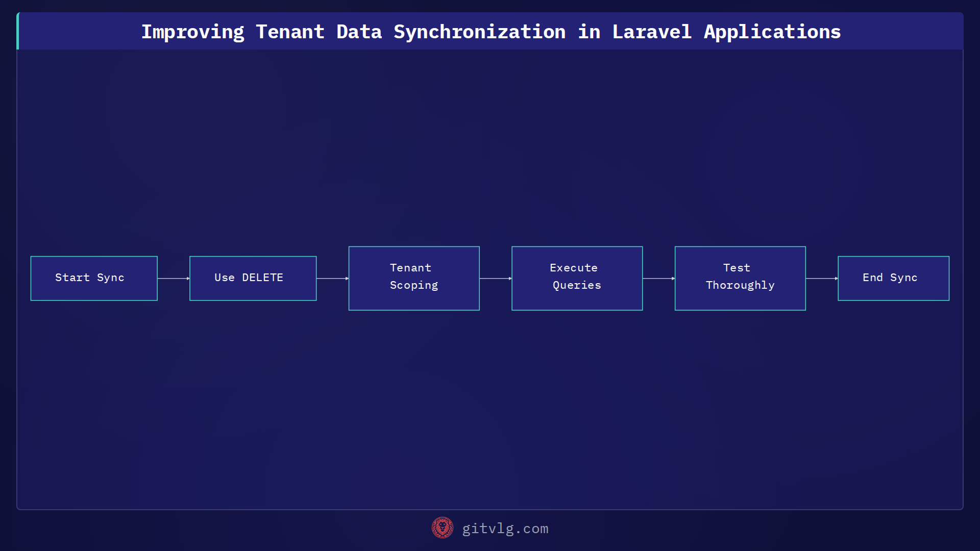Select the Use DELETE step box
Screen dimensions: 980x551
253,278
